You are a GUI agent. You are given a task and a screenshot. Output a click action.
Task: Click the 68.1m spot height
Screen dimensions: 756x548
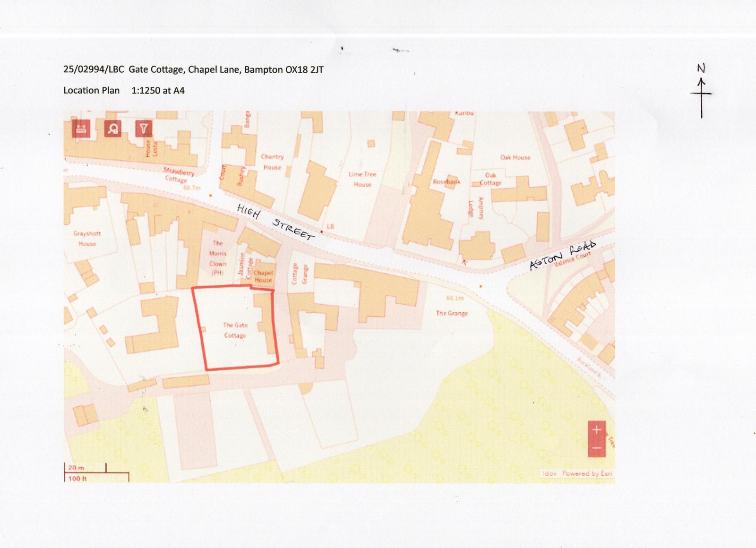pyautogui.click(x=455, y=298)
